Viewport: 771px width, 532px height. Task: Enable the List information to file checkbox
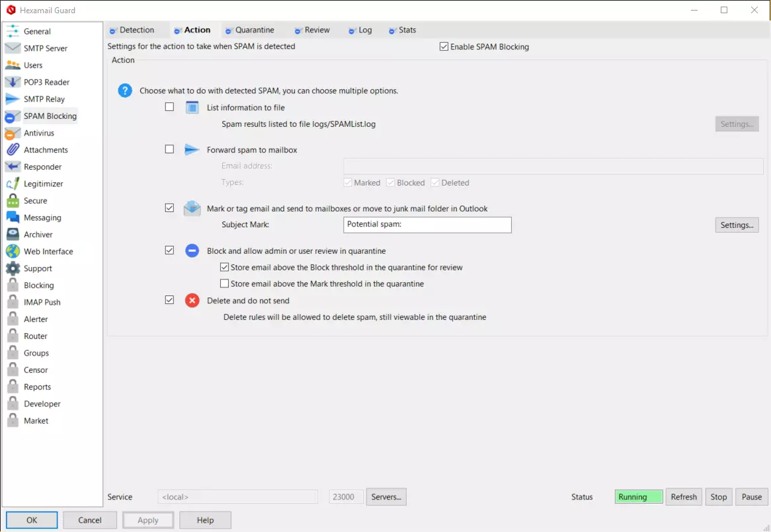click(x=170, y=107)
